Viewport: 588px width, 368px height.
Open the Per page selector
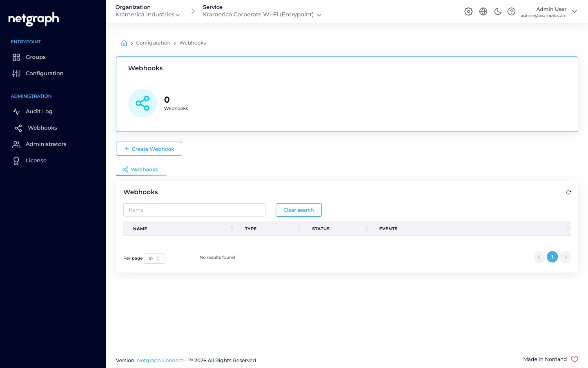click(155, 258)
